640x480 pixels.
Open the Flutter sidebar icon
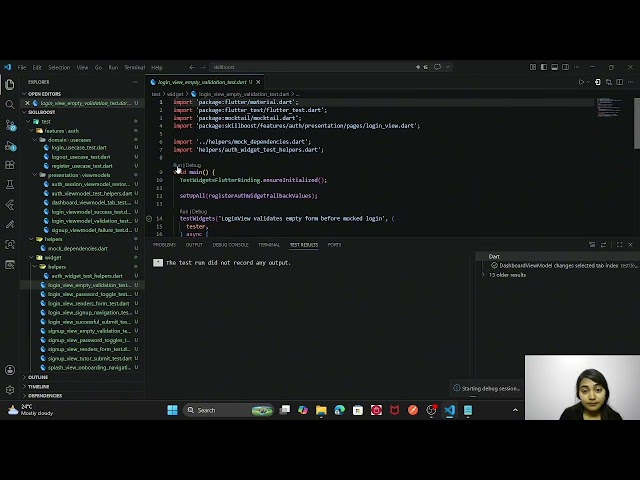tap(10, 204)
